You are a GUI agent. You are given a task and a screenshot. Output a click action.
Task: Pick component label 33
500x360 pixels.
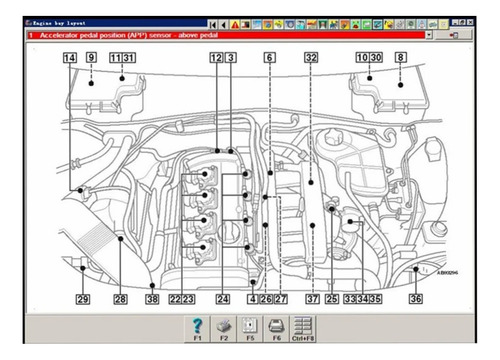[350, 299]
